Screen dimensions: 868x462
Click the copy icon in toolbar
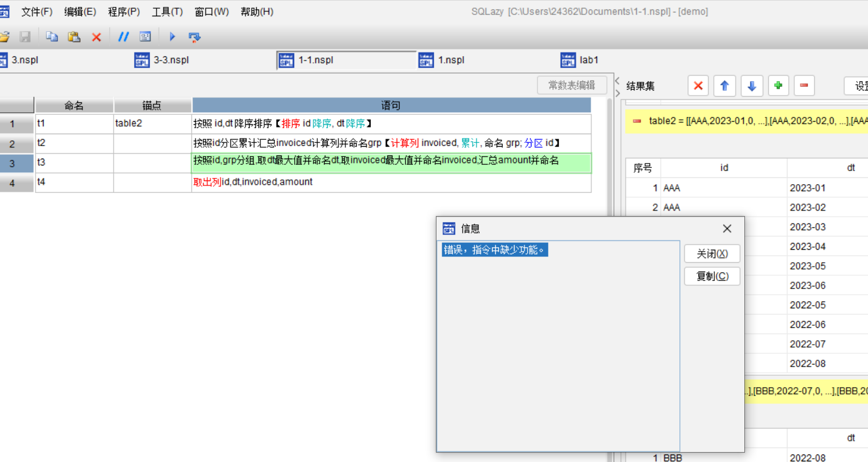(52, 37)
